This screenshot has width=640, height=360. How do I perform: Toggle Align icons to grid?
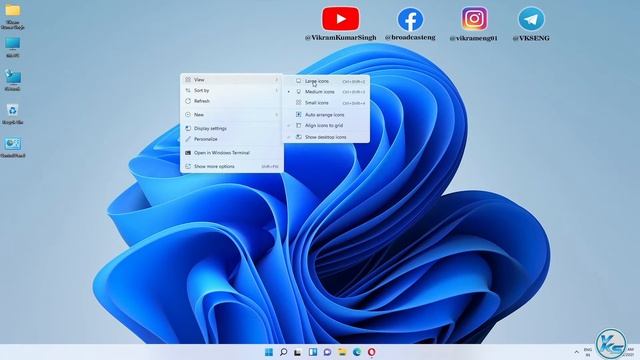[326, 126]
